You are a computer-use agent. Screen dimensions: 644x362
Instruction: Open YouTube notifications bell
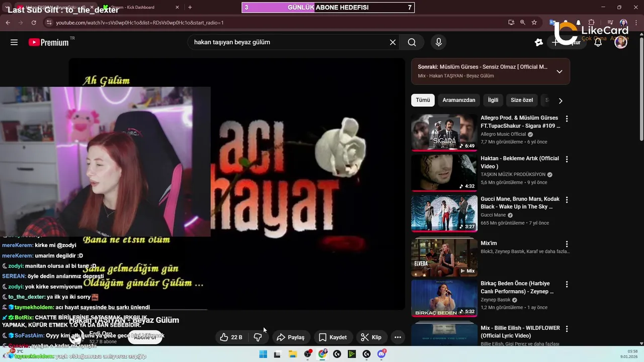pyautogui.click(x=598, y=42)
